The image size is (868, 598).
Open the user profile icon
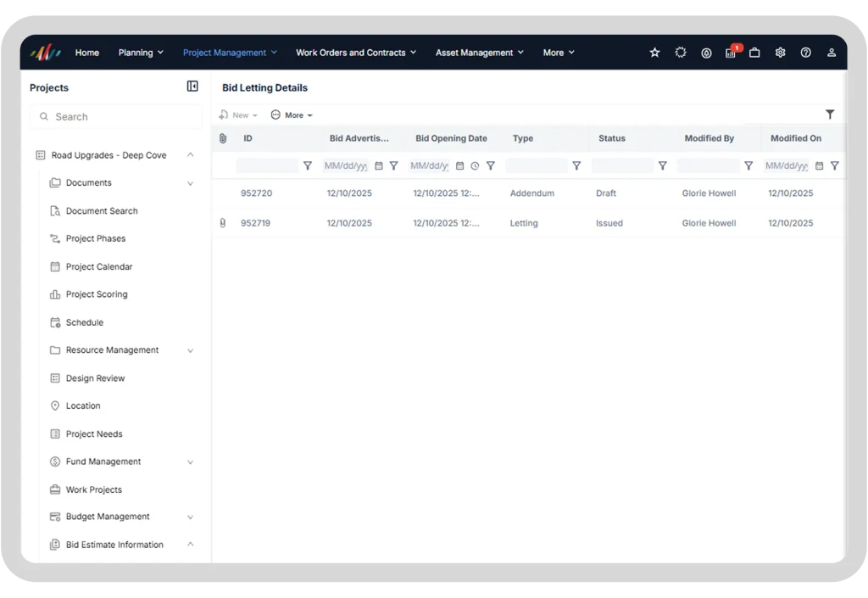(x=831, y=53)
